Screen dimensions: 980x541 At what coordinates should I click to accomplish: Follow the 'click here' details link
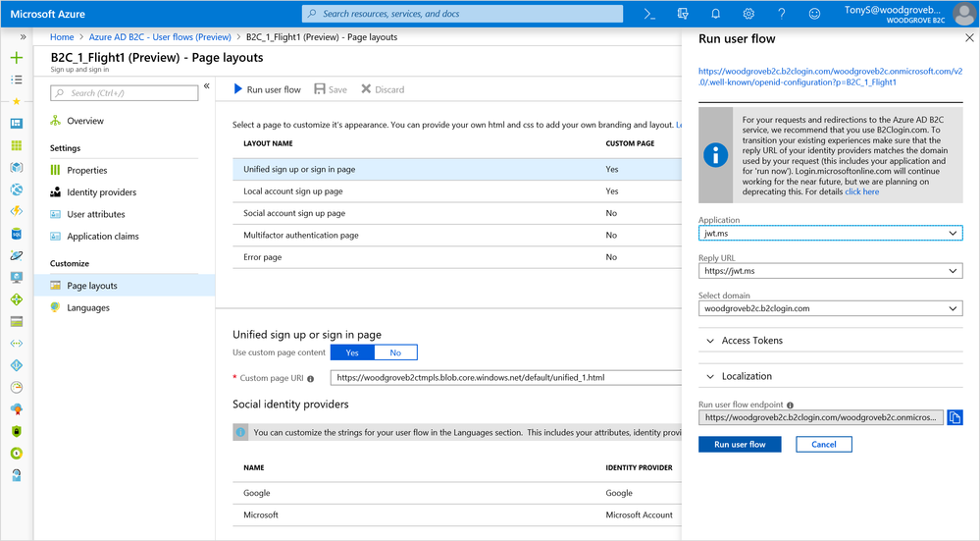click(x=862, y=192)
